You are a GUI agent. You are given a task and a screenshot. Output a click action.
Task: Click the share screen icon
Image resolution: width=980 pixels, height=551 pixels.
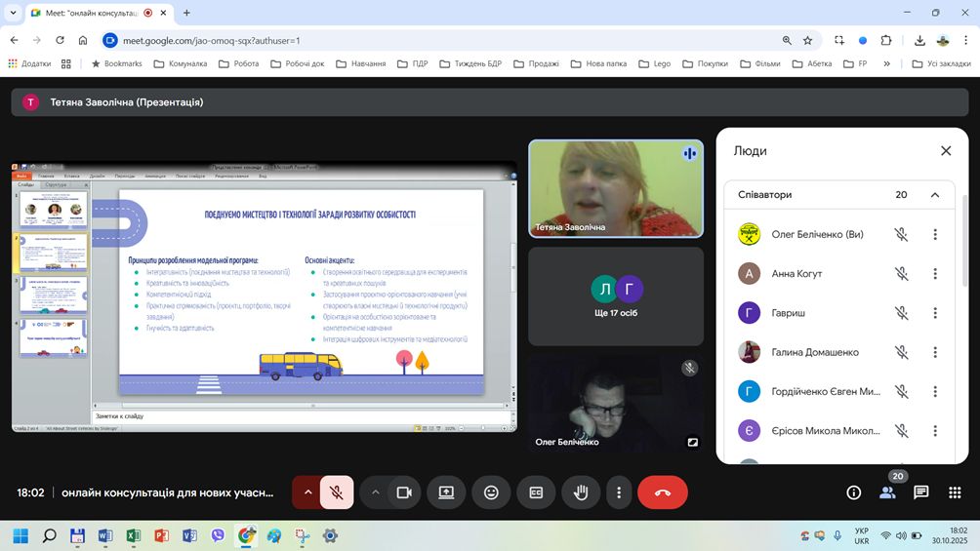tap(446, 492)
